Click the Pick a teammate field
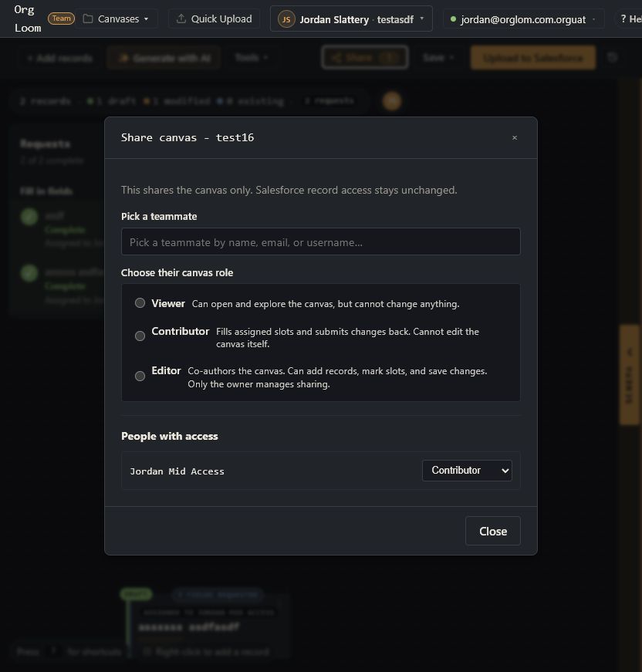642x672 pixels. 320,241
